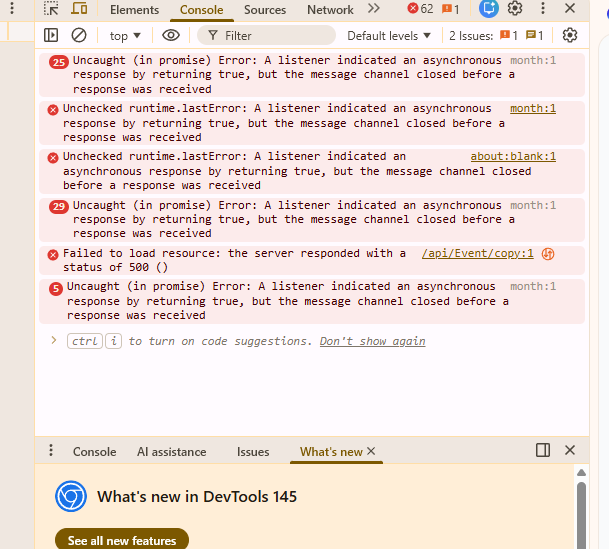Clear console icon

(x=79, y=35)
